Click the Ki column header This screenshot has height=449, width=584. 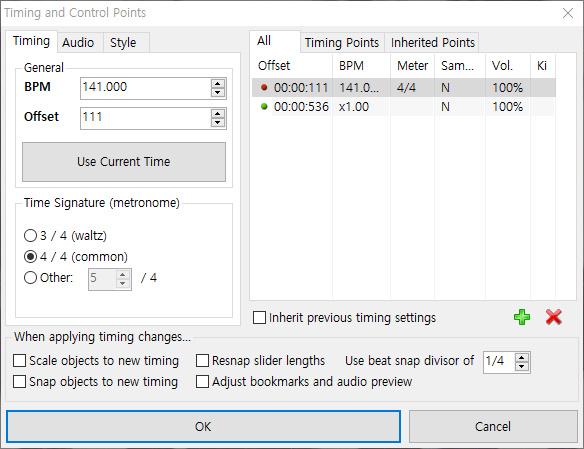[x=543, y=66]
